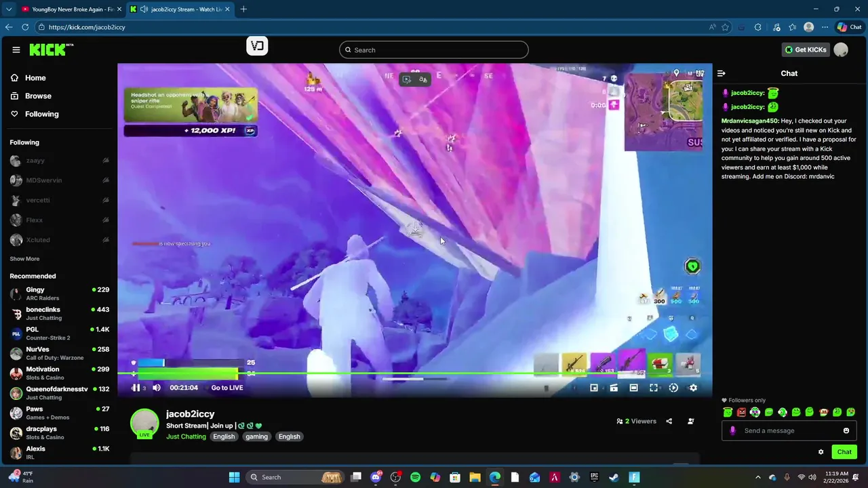Click the gaming tag
868x488 pixels.
coord(256,436)
